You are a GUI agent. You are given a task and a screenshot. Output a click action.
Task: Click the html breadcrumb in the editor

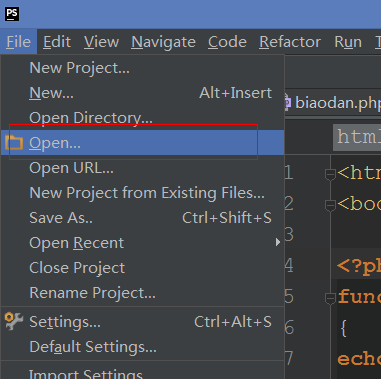[x=357, y=137]
